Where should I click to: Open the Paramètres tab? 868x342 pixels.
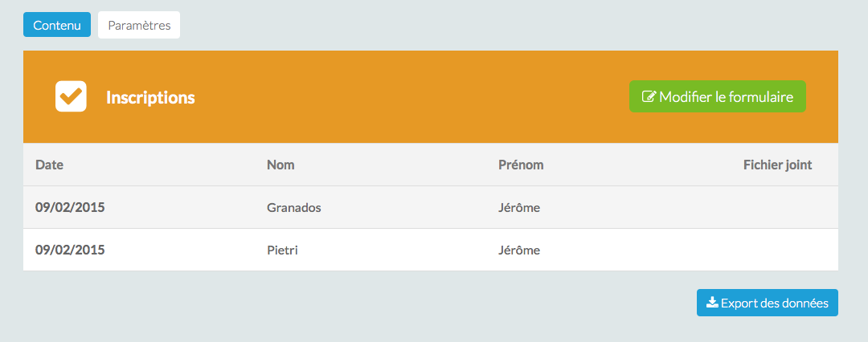coord(139,25)
